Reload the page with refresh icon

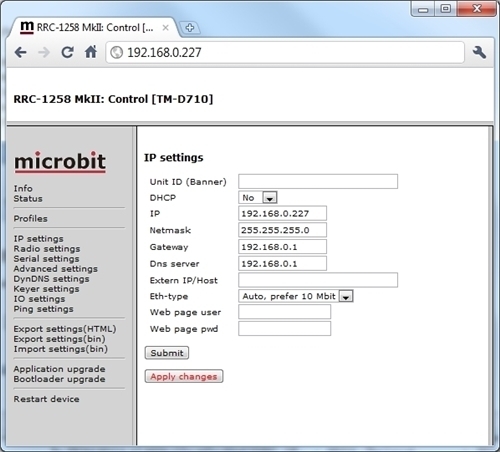pos(67,52)
